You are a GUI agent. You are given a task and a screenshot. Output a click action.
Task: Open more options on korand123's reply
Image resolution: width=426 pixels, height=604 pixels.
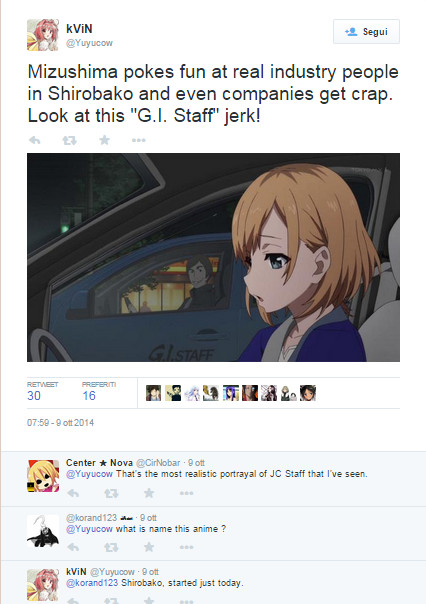click(186, 547)
